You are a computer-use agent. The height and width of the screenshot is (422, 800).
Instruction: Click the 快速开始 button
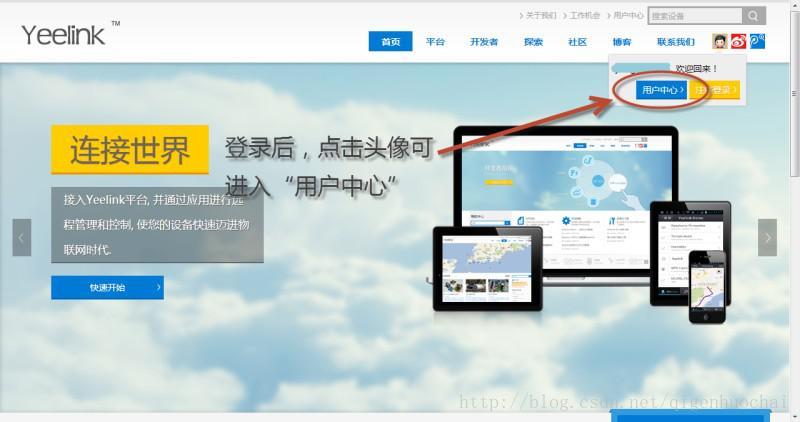pyautogui.click(x=107, y=287)
